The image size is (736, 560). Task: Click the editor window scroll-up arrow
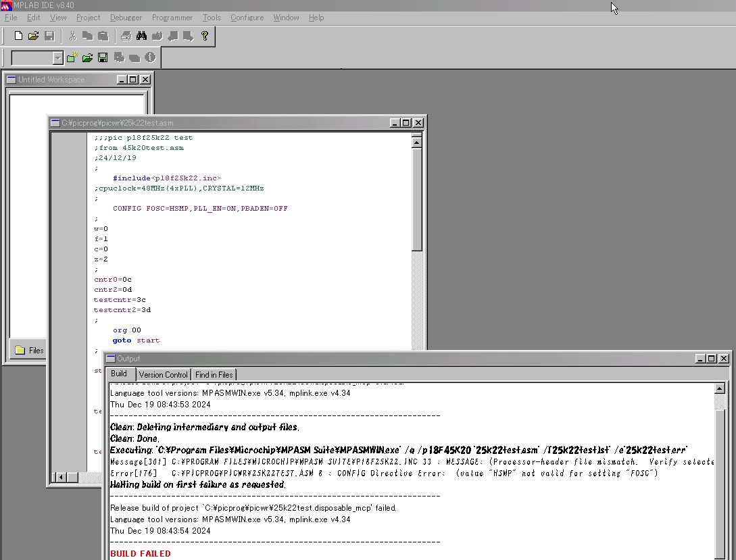click(416, 143)
